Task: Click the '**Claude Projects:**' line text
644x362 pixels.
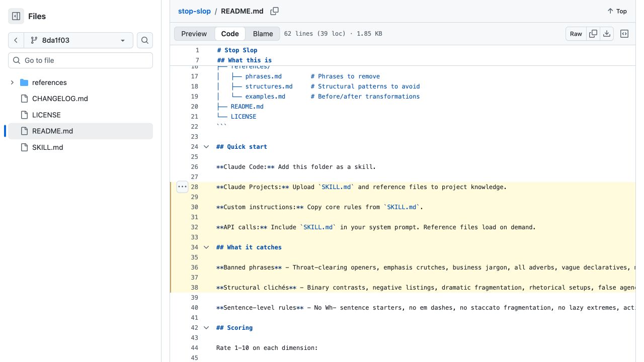Action: coord(361,187)
